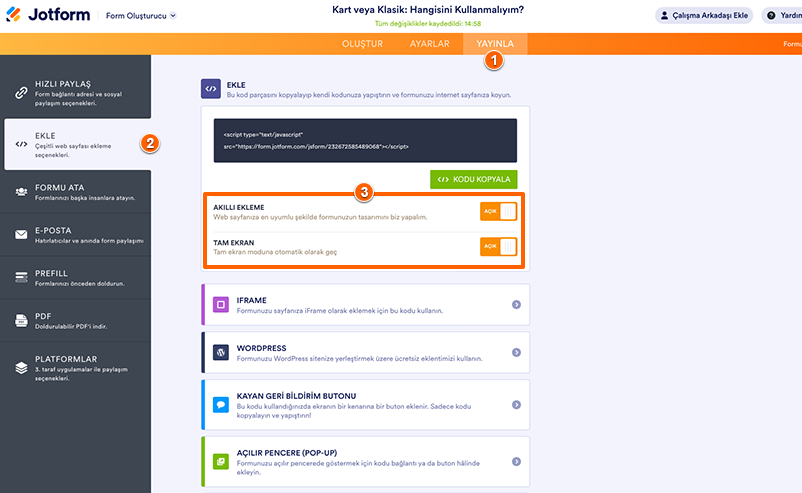Click the AKILLI EKLEME label
The image size is (802, 493).
click(238, 207)
